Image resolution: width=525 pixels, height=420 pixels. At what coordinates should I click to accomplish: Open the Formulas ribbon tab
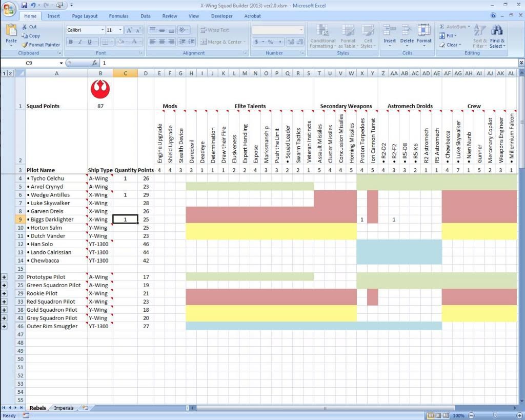click(118, 16)
